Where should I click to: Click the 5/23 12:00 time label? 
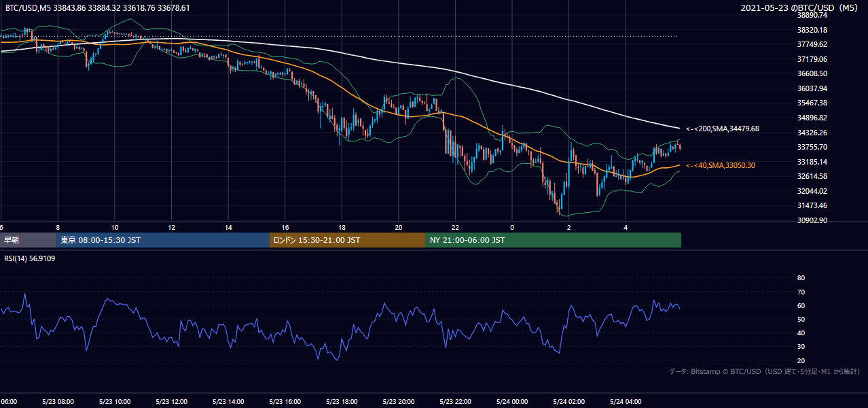[171, 402]
